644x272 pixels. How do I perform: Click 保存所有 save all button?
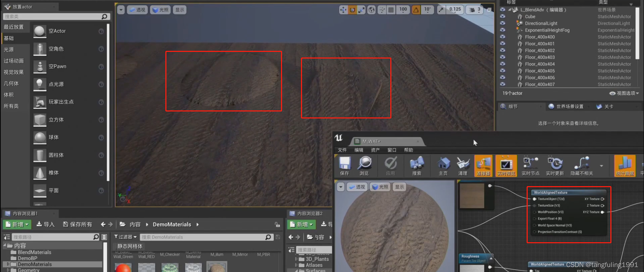77,224
